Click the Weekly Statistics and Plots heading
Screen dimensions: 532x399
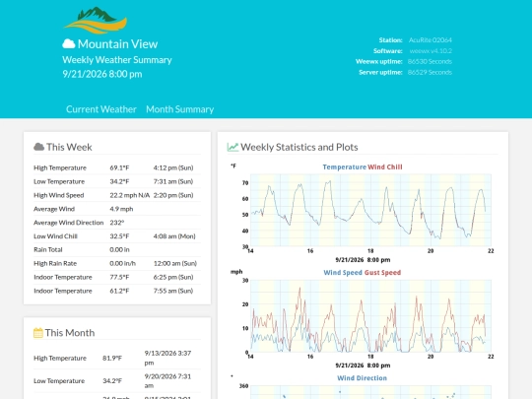point(299,147)
